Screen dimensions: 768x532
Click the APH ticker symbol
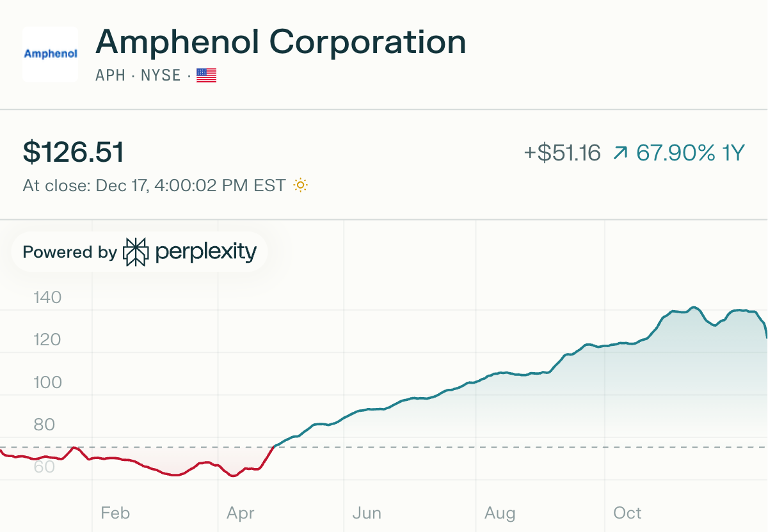click(x=109, y=75)
